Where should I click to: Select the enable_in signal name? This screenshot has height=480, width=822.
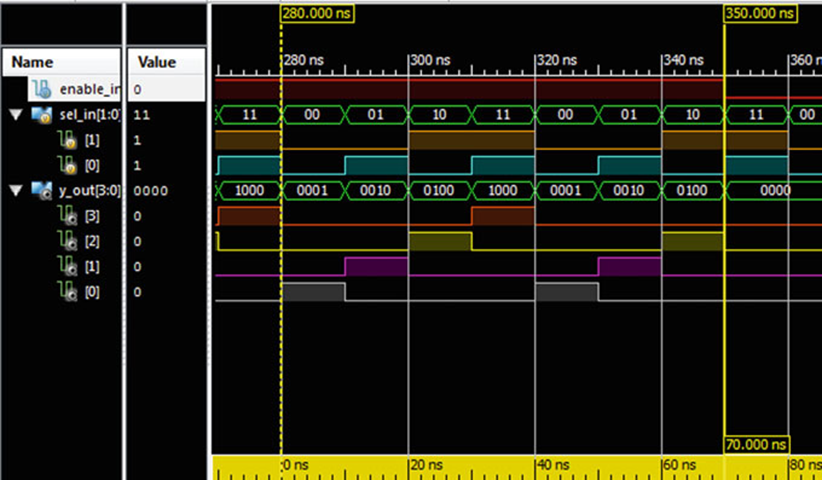[x=90, y=90]
